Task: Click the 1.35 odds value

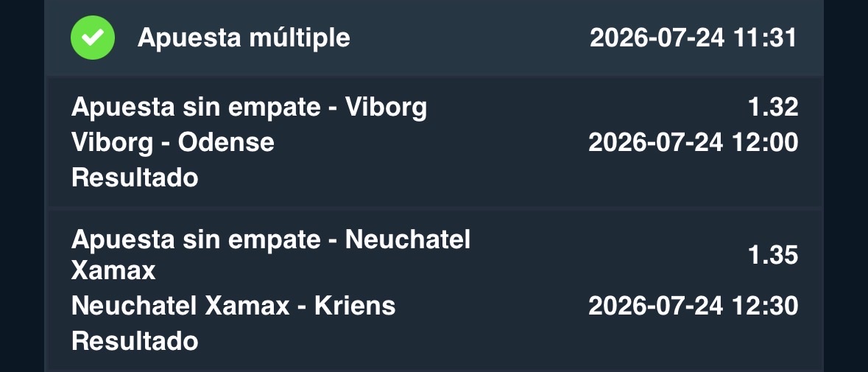Action: click(x=773, y=255)
